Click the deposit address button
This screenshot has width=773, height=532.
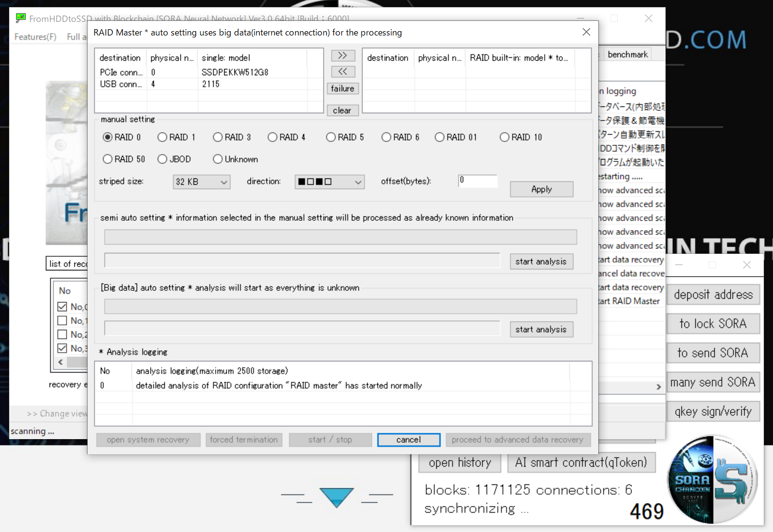[713, 295]
